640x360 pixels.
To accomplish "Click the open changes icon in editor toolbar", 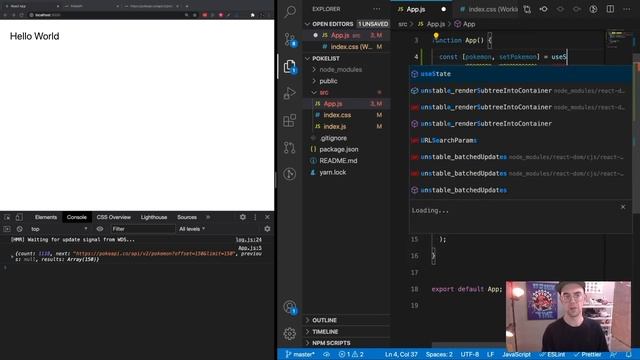I will [527, 9].
